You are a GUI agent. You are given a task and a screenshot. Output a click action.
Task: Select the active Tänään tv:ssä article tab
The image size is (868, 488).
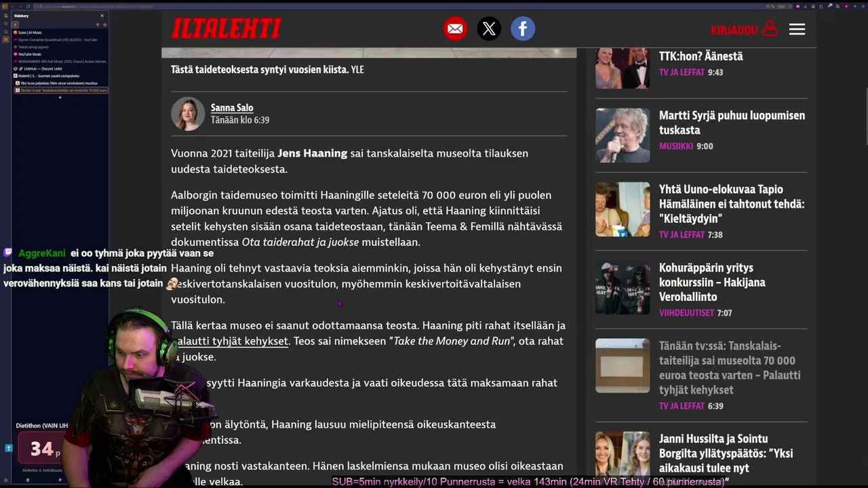[x=61, y=90]
